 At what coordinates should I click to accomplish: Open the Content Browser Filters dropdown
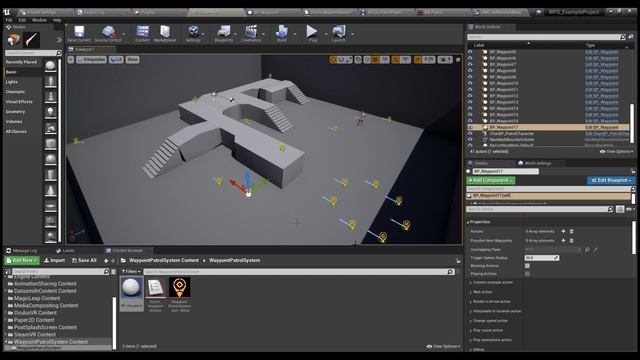131,271
